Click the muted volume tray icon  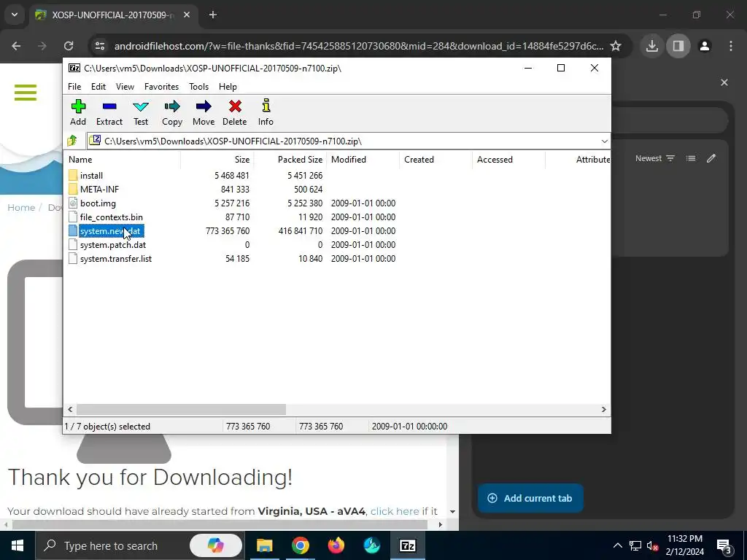[652, 545]
